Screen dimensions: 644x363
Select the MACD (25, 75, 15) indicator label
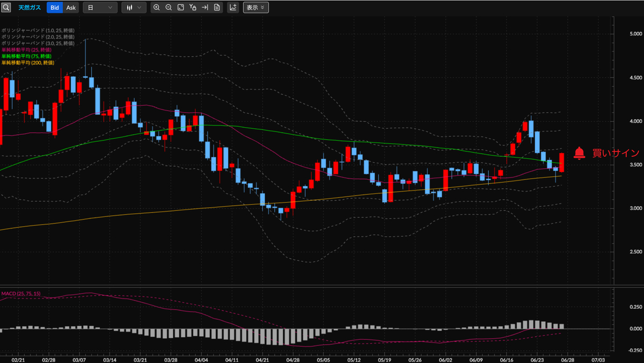pos(21,294)
